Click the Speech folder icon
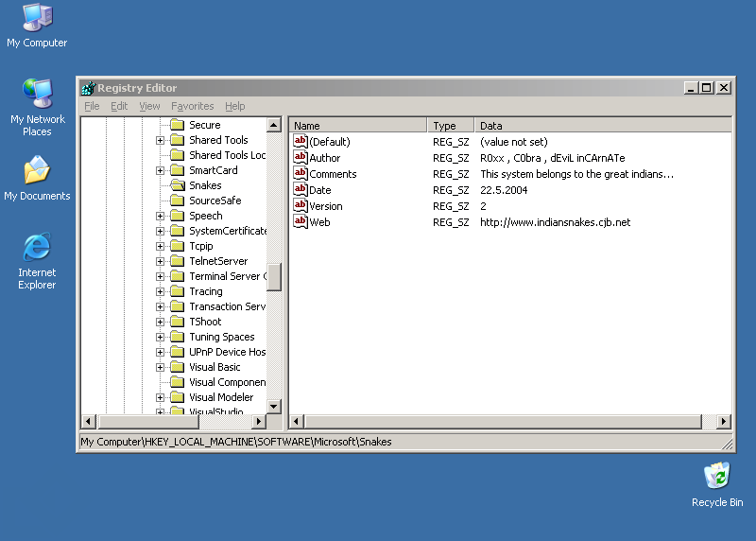Viewport: 756px width, 541px height. pyautogui.click(x=178, y=216)
